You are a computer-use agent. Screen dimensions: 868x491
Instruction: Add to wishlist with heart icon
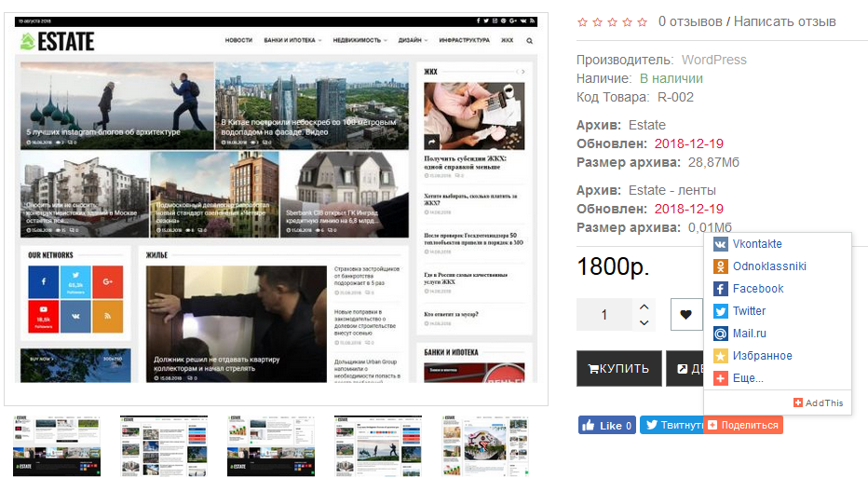pos(686,315)
